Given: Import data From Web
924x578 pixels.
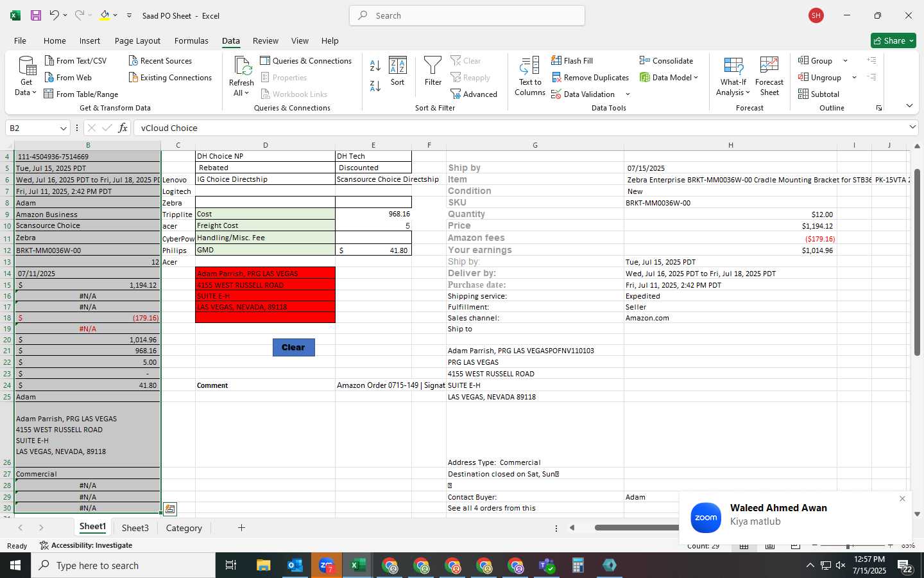Looking at the screenshot, I should (68, 77).
